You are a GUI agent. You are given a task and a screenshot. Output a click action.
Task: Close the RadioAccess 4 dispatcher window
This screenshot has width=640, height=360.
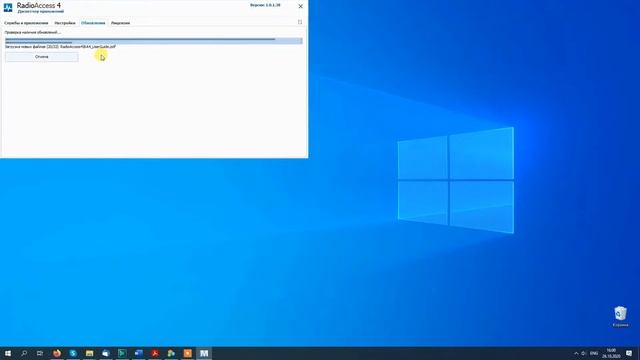point(300,6)
